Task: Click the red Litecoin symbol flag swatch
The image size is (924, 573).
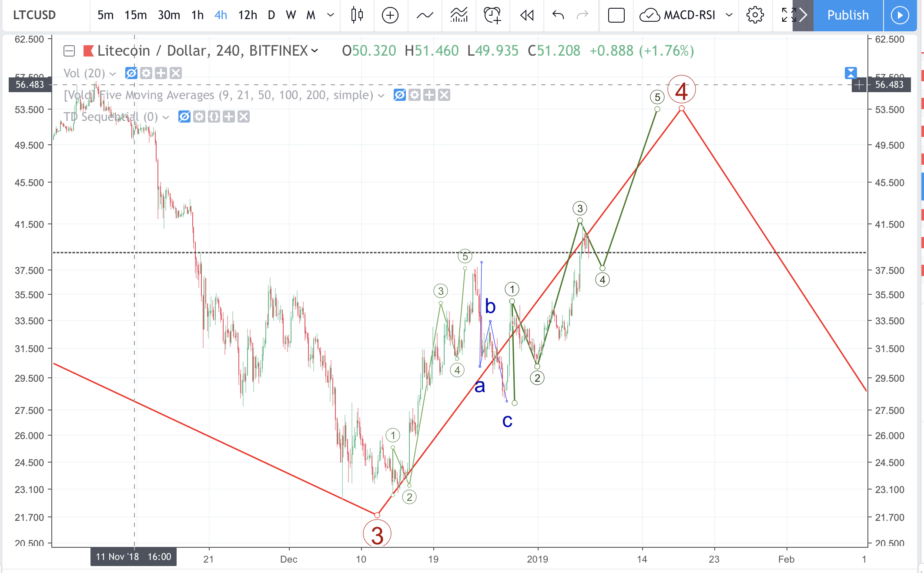Action: click(x=89, y=51)
